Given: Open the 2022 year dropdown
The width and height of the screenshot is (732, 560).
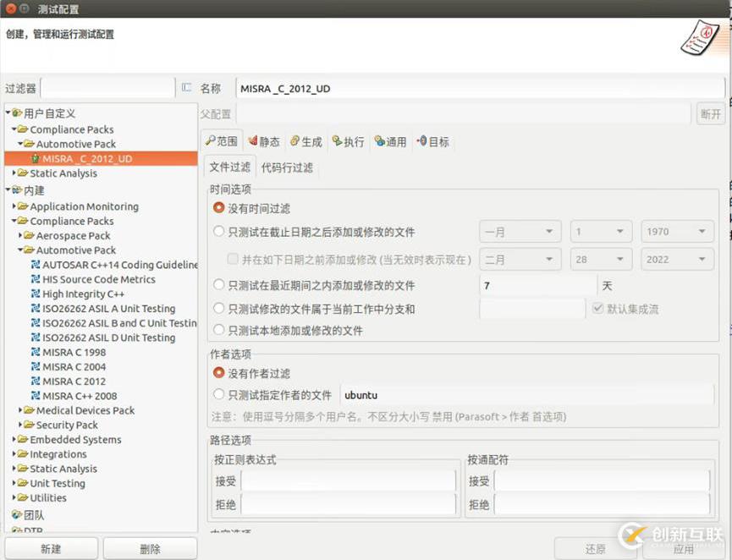Looking at the screenshot, I should [677, 259].
